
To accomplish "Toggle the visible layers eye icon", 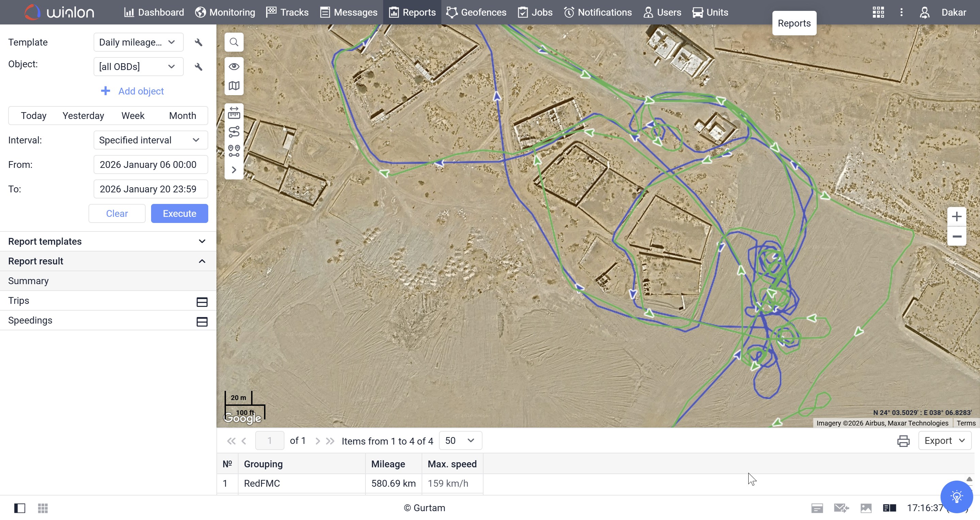I will pos(233,67).
